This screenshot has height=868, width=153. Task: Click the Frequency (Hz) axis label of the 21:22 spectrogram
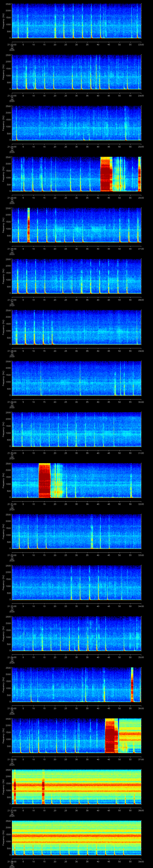coord(3,21)
